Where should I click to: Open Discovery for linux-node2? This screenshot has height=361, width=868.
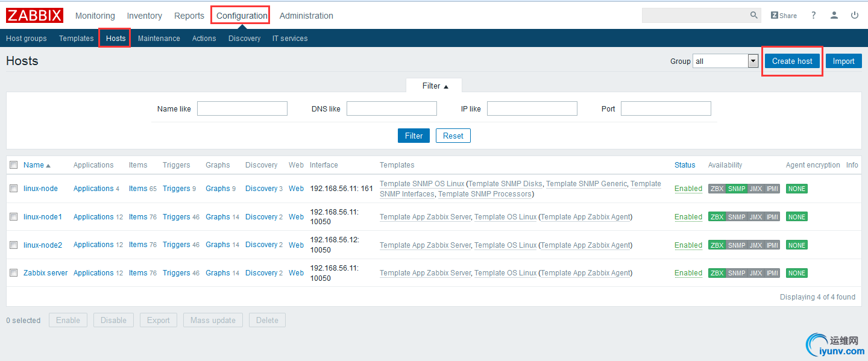tap(261, 245)
